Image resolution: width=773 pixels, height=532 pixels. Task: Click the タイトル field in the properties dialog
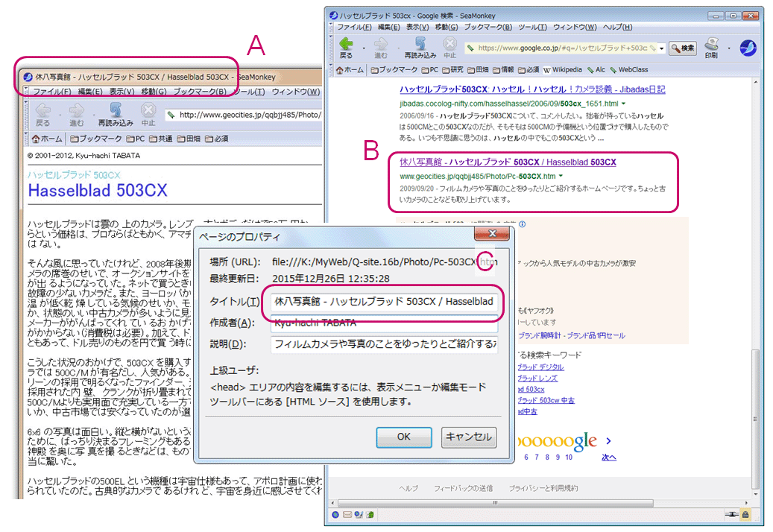(384, 302)
